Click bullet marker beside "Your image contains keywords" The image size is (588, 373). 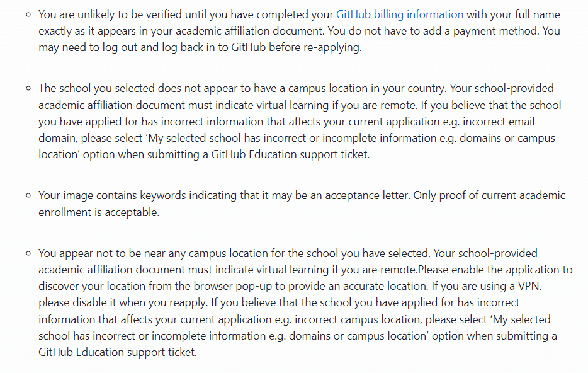28,195
